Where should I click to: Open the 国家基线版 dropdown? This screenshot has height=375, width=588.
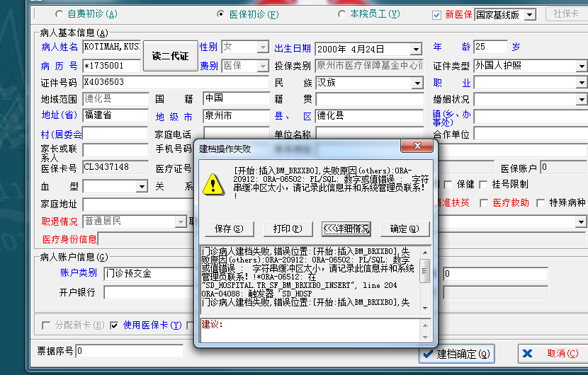tap(529, 15)
